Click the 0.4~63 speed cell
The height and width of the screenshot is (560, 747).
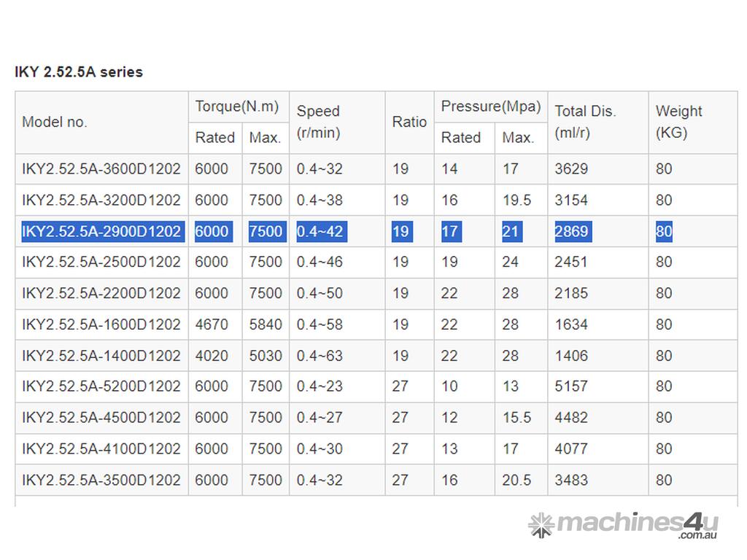320,356
